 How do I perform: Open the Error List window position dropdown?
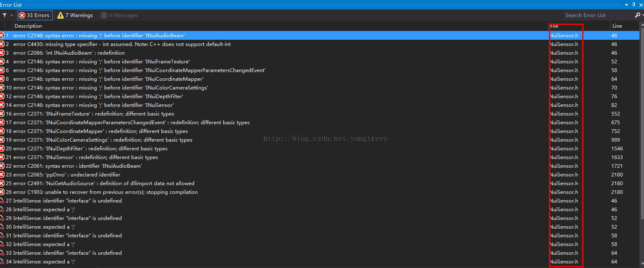pyautogui.click(x=627, y=5)
